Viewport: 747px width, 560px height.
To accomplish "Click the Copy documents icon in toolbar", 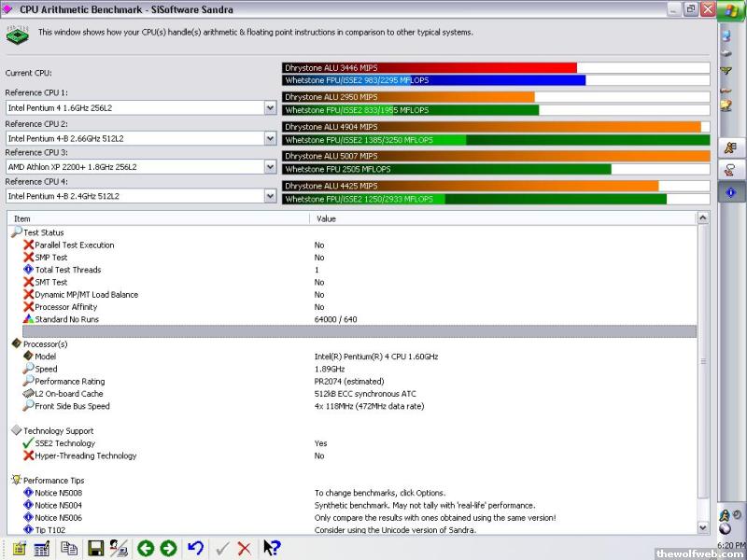I will click(69, 549).
